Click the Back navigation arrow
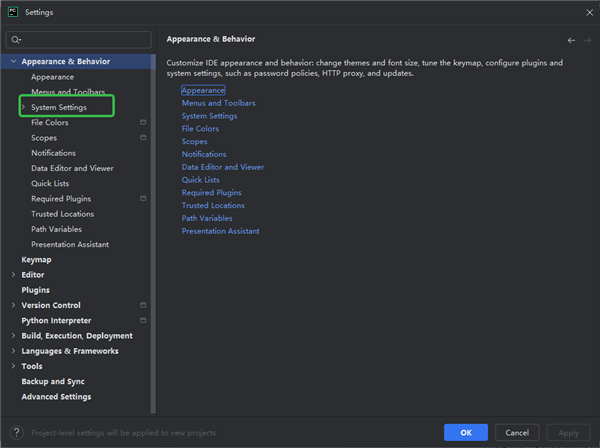600x448 pixels. point(571,40)
